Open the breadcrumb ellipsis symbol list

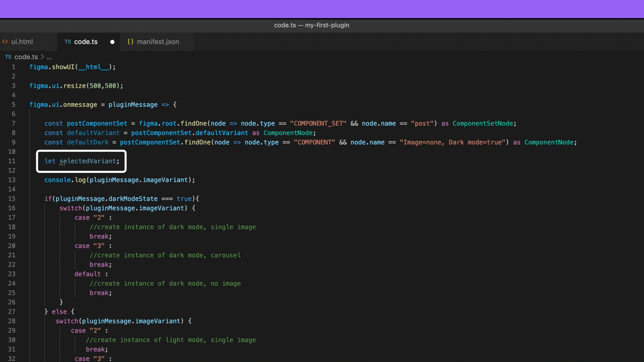pyautogui.click(x=49, y=57)
